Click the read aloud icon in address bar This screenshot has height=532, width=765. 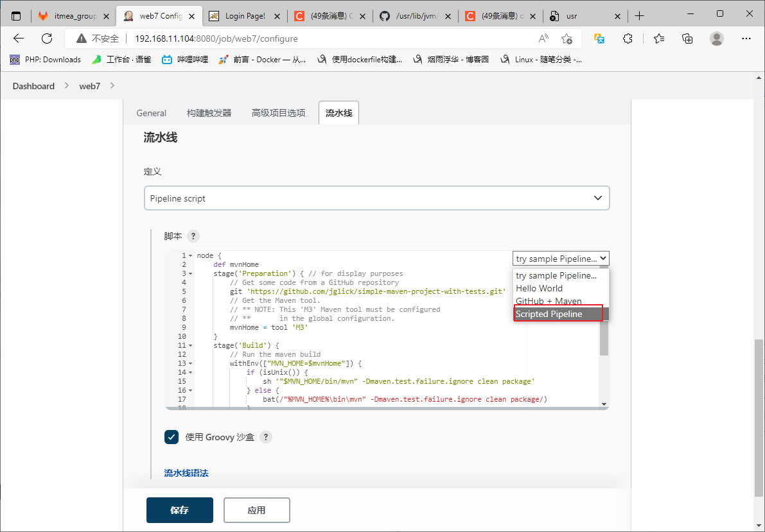[543, 39]
